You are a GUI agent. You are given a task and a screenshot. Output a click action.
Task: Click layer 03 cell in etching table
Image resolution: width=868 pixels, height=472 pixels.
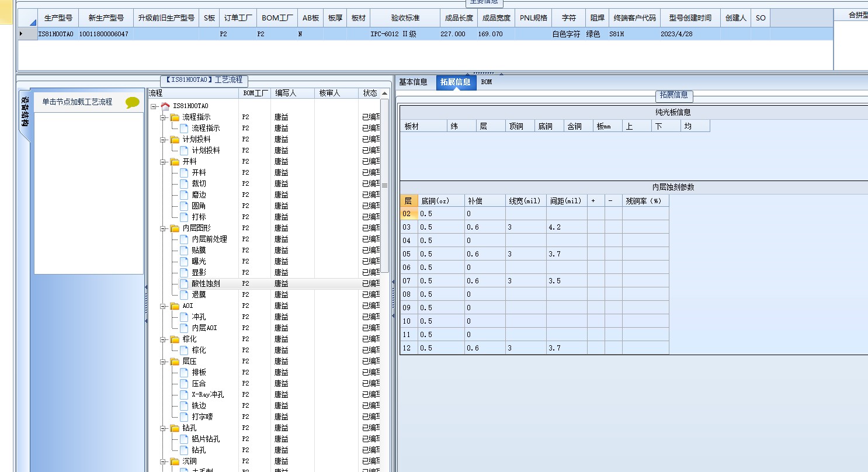409,227
